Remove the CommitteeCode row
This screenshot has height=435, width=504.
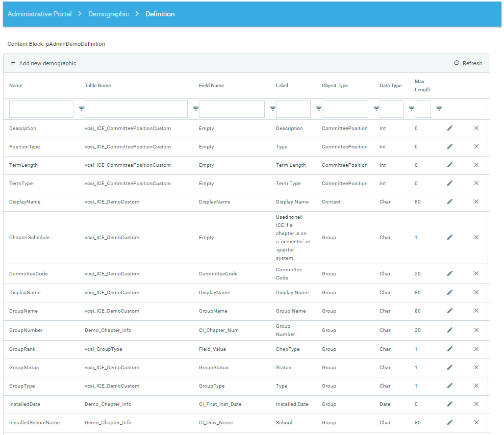[x=476, y=273]
